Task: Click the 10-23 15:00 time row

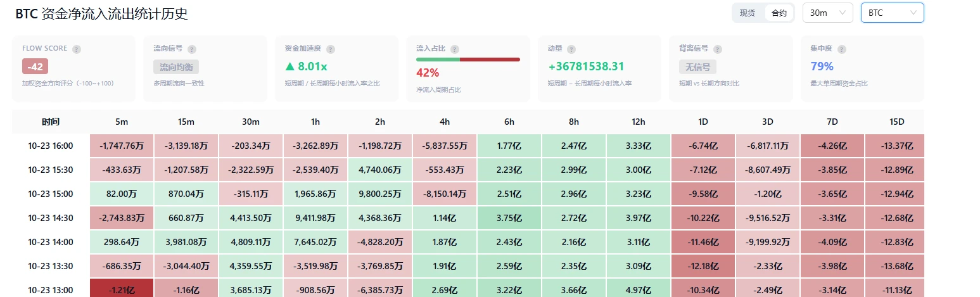Action: tap(51, 194)
